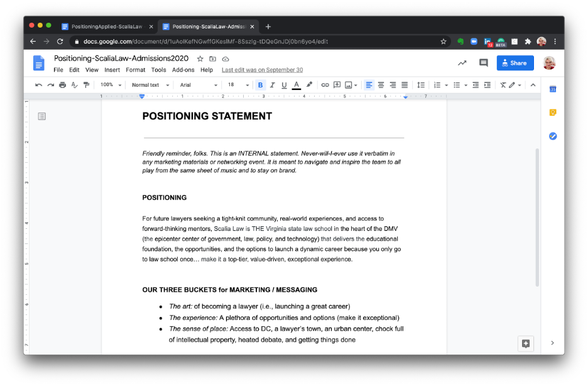588x386 pixels.
Task: Open the activity dashboard trend icon
Action: pyautogui.click(x=462, y=63)
